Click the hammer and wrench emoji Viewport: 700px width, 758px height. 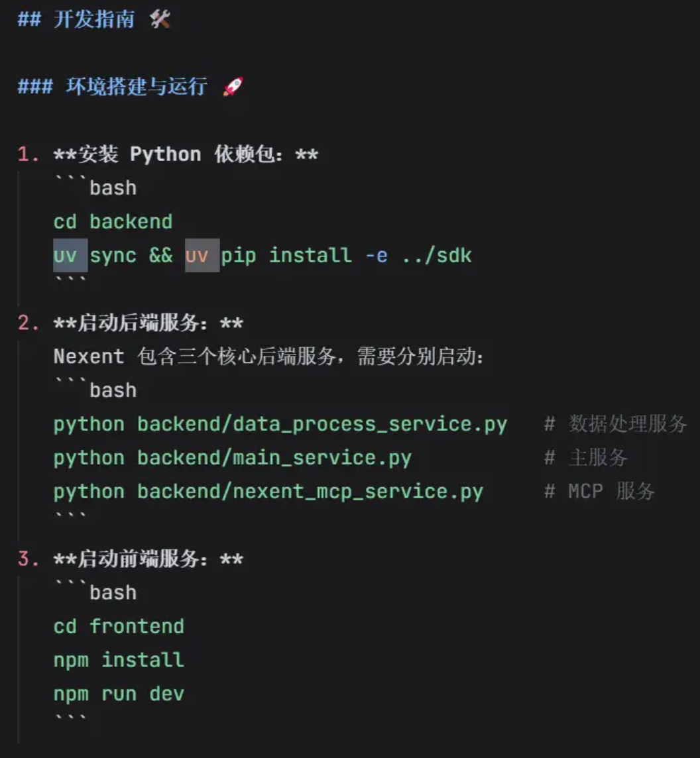[160, 19]
